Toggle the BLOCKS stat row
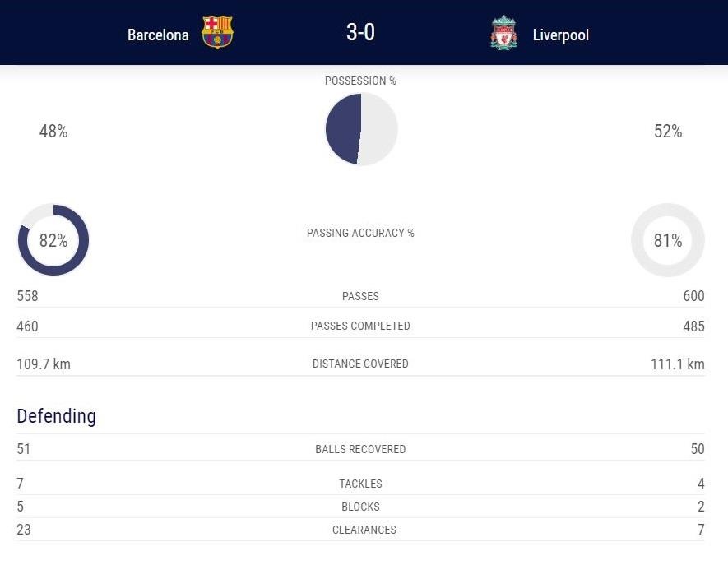Viewport: 728px width, 565px height. click(360, 507)
